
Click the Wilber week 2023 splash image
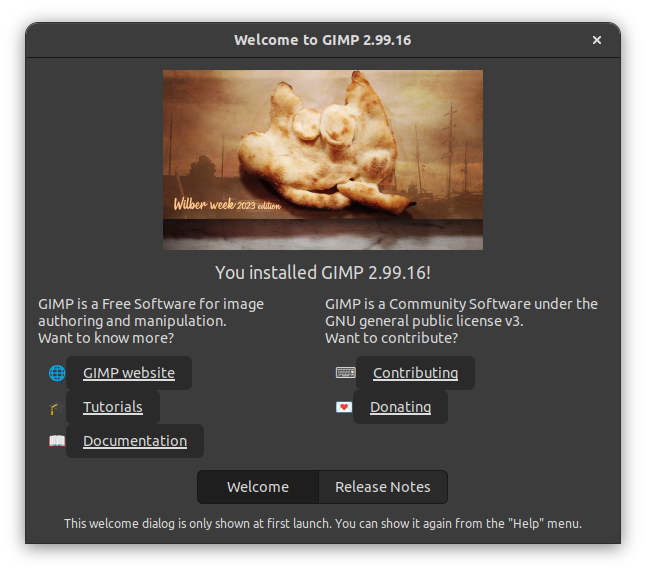click(323, 160)
